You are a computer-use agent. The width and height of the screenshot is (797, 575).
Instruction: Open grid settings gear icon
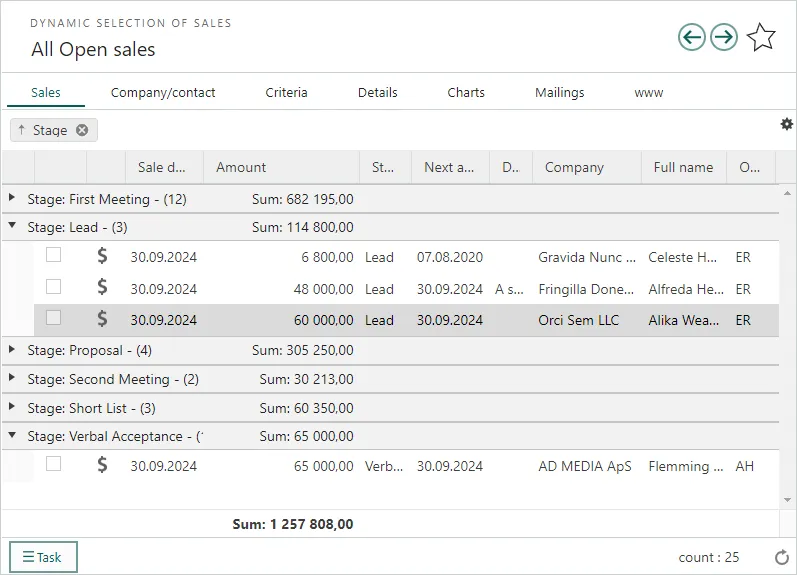[x=786, y=124]
